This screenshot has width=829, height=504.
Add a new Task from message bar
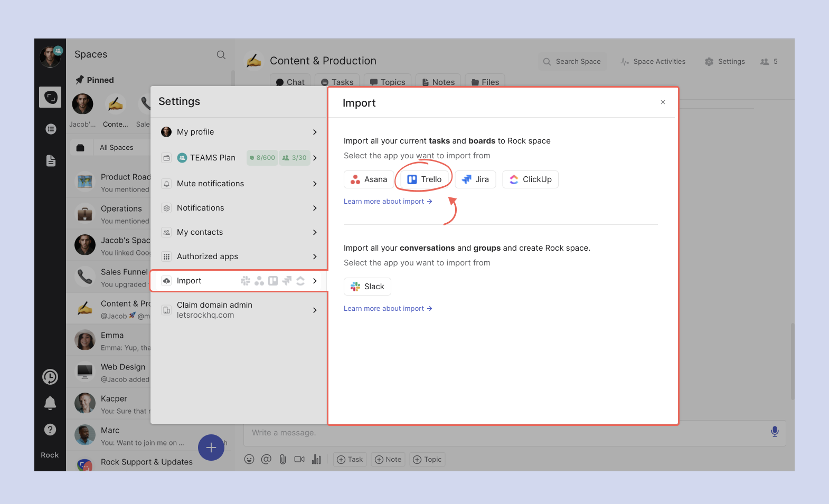(x=350, y=460)
